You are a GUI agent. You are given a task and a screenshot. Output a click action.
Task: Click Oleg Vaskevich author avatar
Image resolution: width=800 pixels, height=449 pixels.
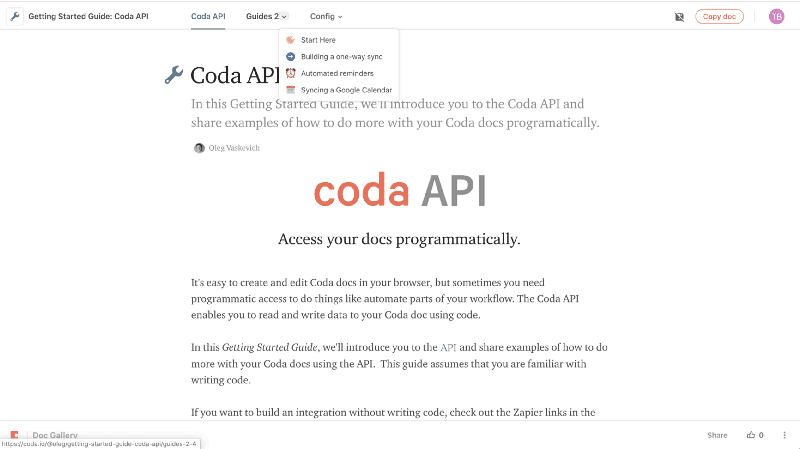(x=199, y=148)
